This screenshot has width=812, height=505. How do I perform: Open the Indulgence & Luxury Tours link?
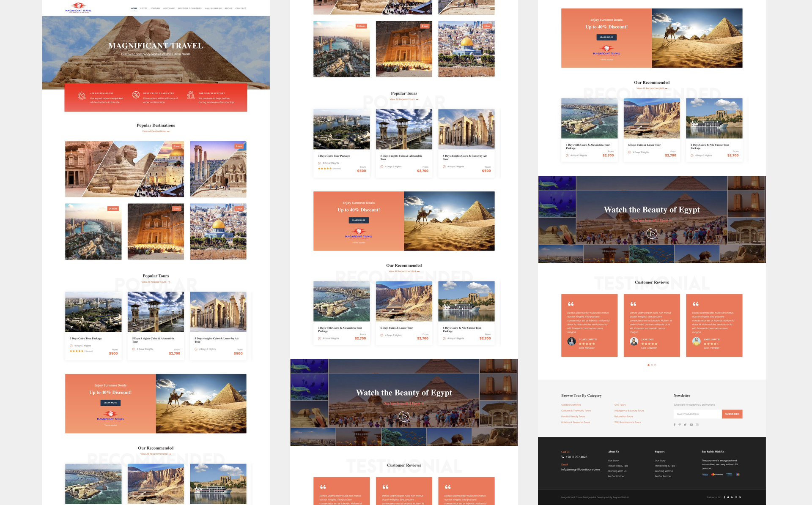pos(629,411)
